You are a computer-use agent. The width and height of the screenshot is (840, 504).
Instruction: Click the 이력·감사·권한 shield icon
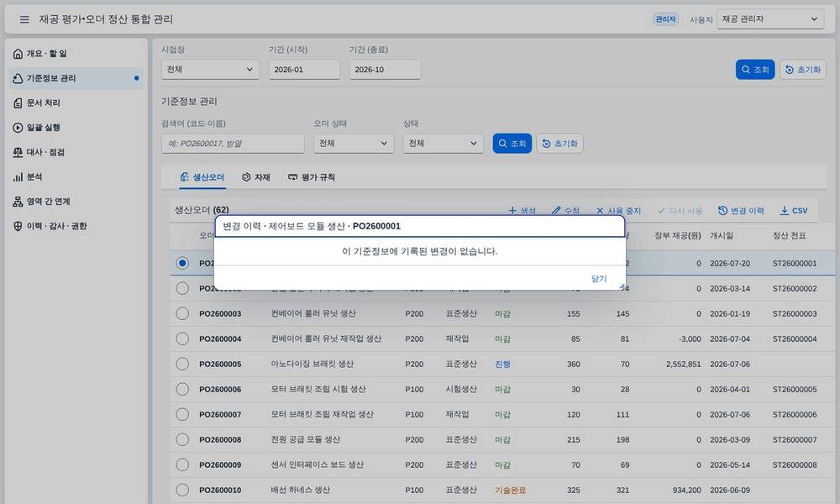(x=18, y=226)
